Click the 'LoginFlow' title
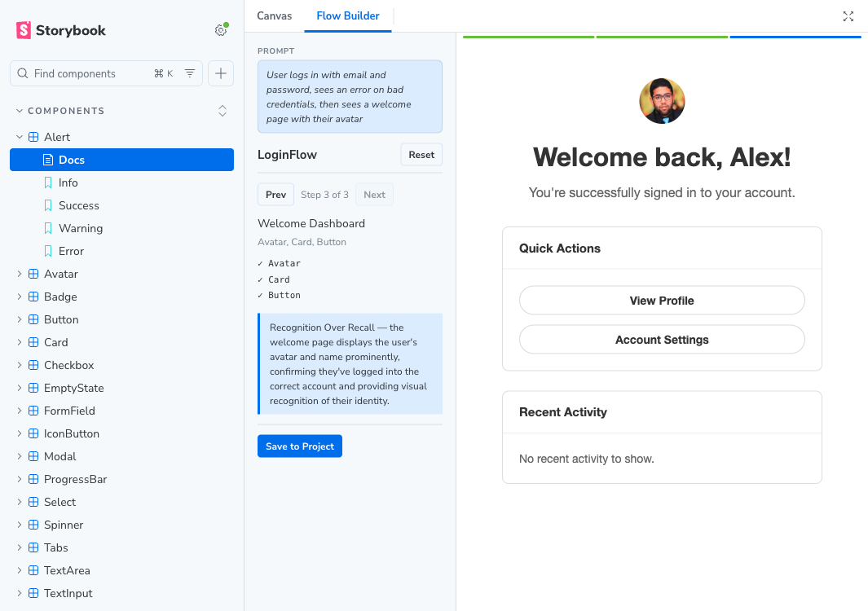 (288, 155)
